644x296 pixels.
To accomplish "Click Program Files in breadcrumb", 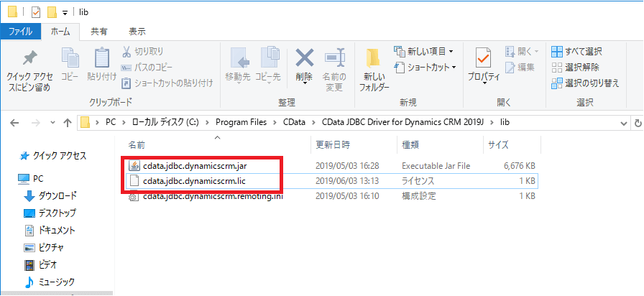I will pyautogui.click(x=241, y=122).
